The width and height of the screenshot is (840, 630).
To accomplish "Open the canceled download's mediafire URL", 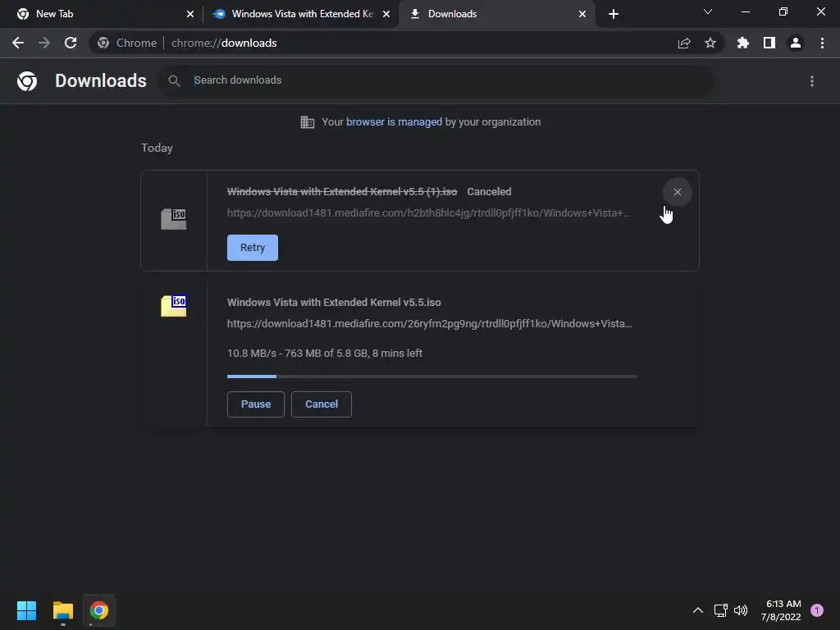I will pos(428,212).
